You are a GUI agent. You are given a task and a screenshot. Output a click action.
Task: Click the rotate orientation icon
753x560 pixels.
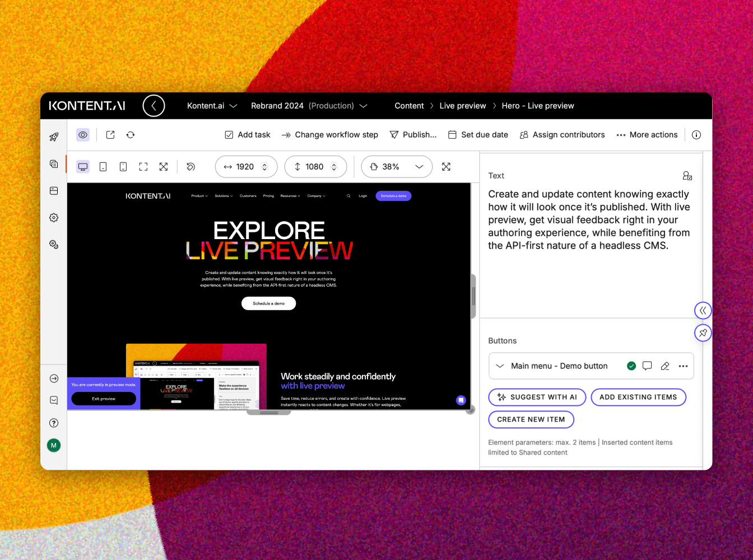(190, 167)
